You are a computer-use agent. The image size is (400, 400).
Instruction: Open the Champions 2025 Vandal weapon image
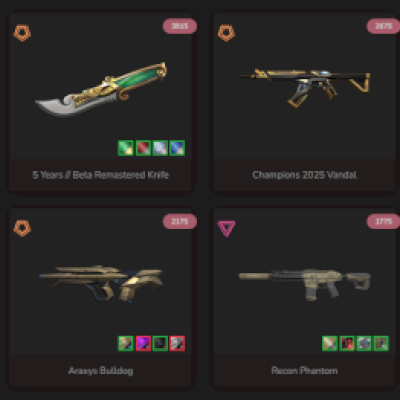[305, 88]
